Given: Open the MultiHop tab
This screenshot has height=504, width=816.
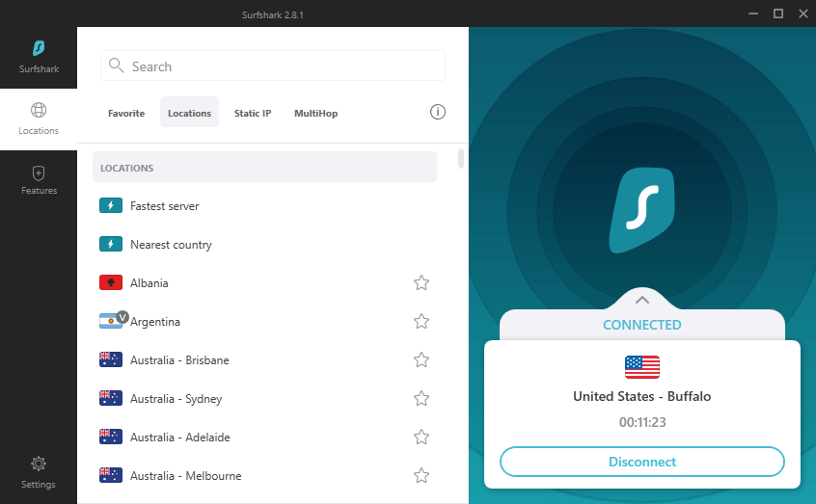Looking at the screenshot, I should [x=316, y=113].
